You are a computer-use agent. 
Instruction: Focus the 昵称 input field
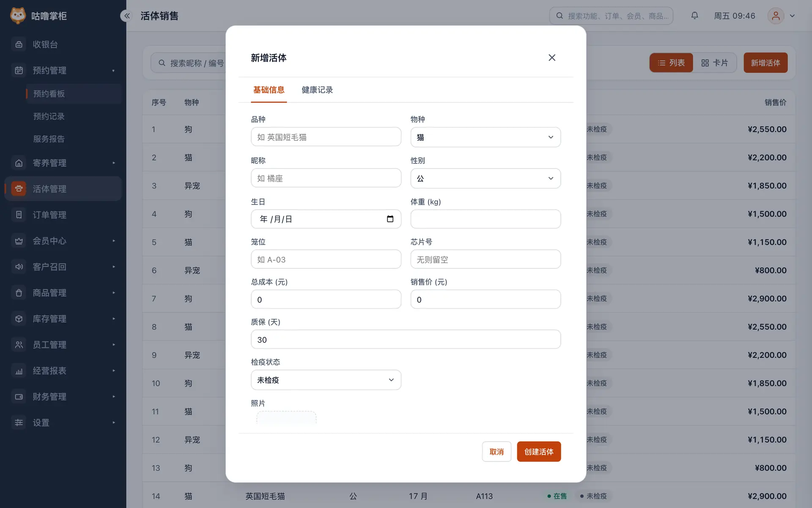326,178
